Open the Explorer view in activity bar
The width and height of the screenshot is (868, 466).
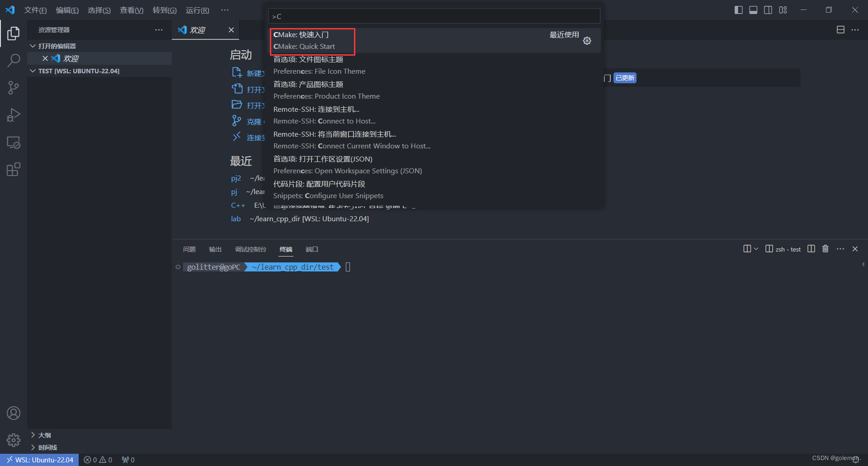coord(14,33)
